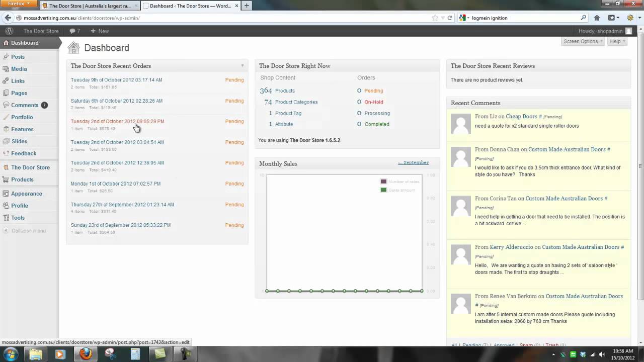Image resolution: width=644 pixels, height=362 pixels.
Task: Go to previous month September link
Action: [413, 162]
